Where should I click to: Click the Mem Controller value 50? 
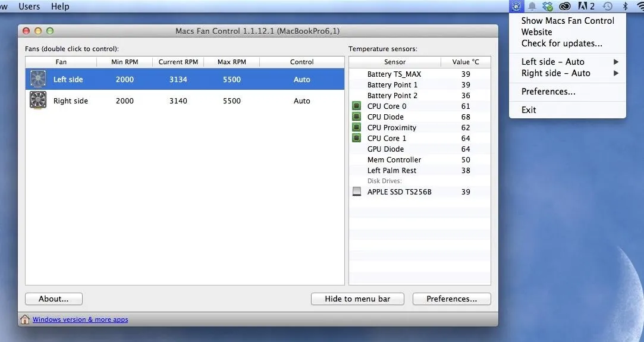pos(466,159)
